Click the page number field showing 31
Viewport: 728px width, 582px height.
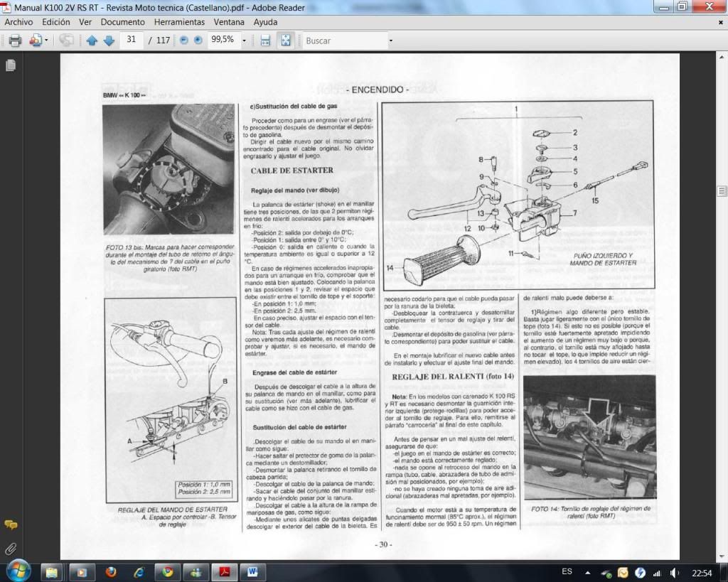(x=132, y=40)
